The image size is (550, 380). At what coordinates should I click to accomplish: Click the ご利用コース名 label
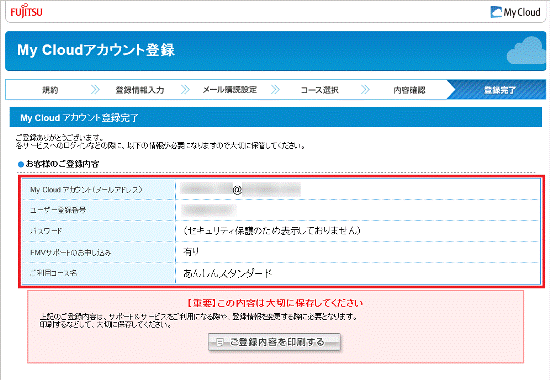click(x=53, y=273)
